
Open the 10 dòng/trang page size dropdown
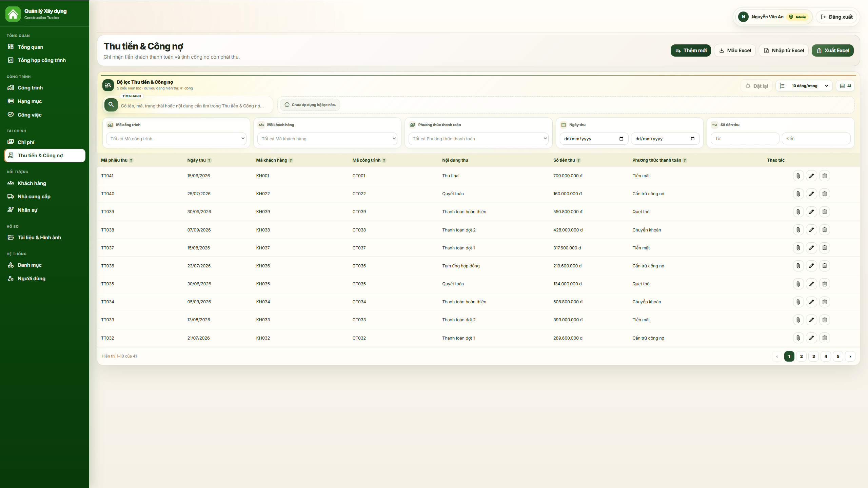pyautogui.click(x=804, y=86)
